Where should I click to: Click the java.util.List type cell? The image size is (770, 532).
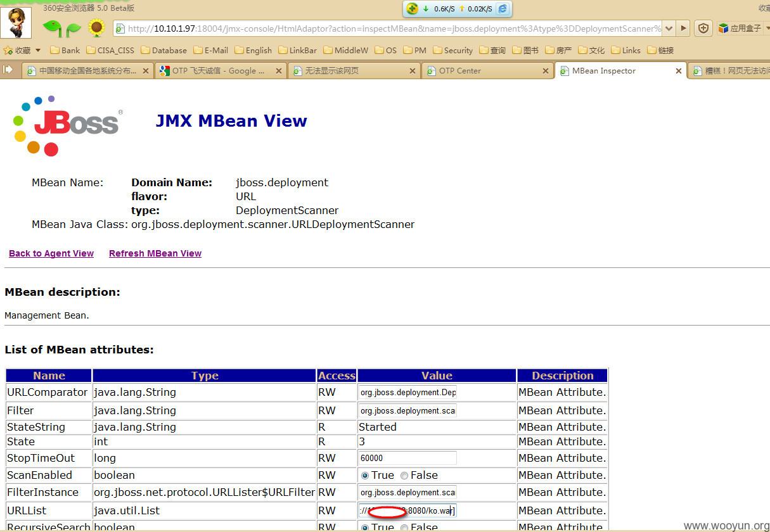[x=205, y=510]
